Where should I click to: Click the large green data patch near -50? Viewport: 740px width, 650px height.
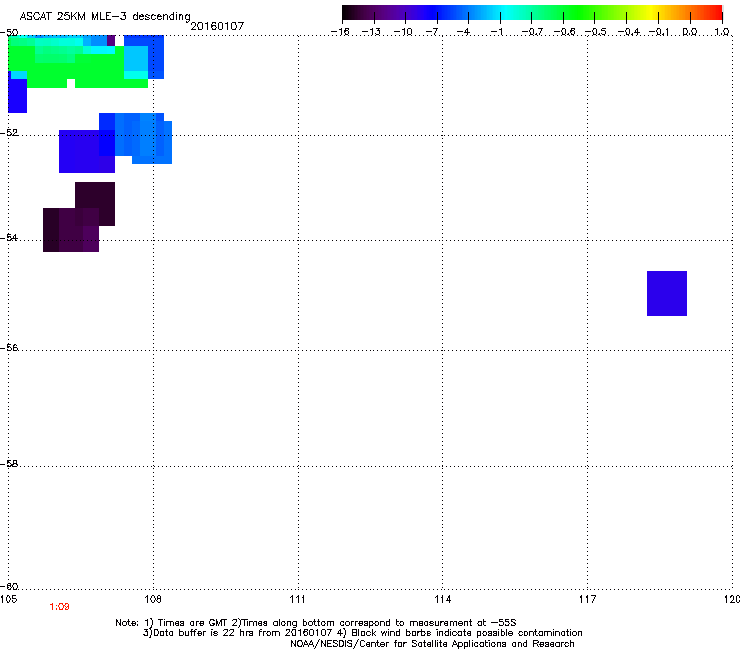[x=78, y=66]
